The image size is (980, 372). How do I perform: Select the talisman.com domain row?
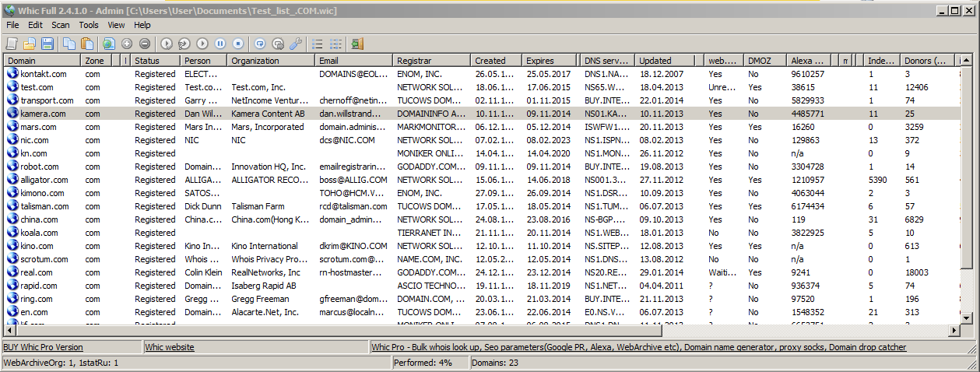click(480, 206)
